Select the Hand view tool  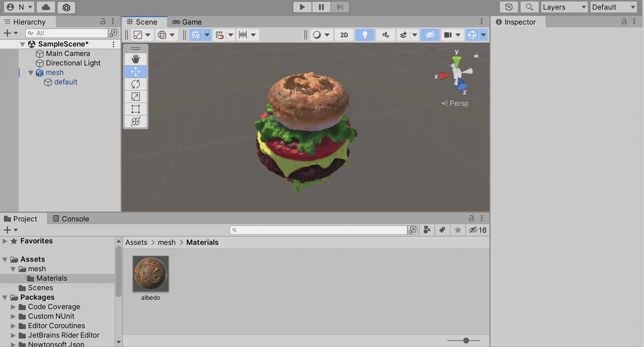click(x=136, y=59)
